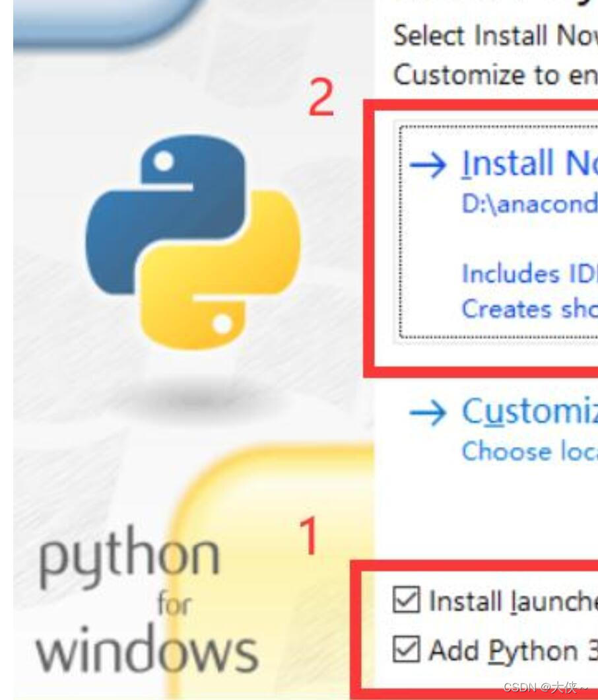Click the 'Creates shortcuts' description line
The width and height of the screenshot is (598, 700).
point(530,308)
